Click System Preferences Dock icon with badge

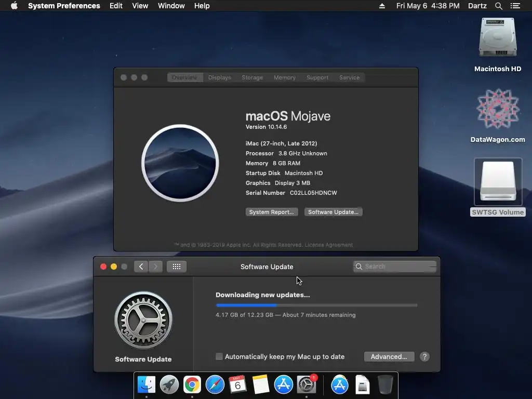307,384
